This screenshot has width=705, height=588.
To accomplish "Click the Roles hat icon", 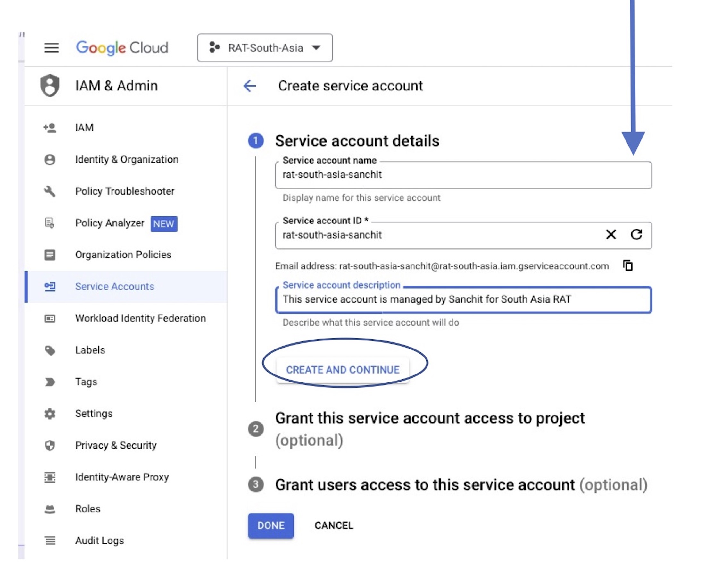I will click(x=50, y=509).
